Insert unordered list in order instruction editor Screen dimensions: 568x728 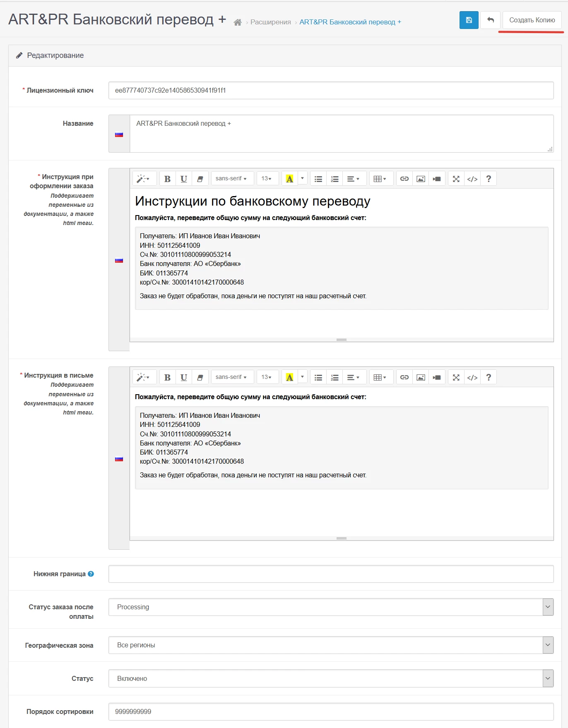318,179
